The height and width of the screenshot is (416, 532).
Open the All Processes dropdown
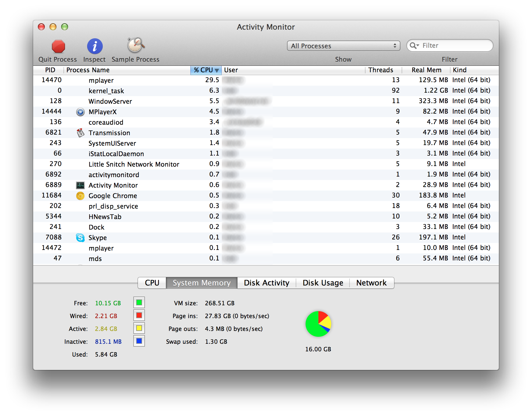tap(344, 46)
